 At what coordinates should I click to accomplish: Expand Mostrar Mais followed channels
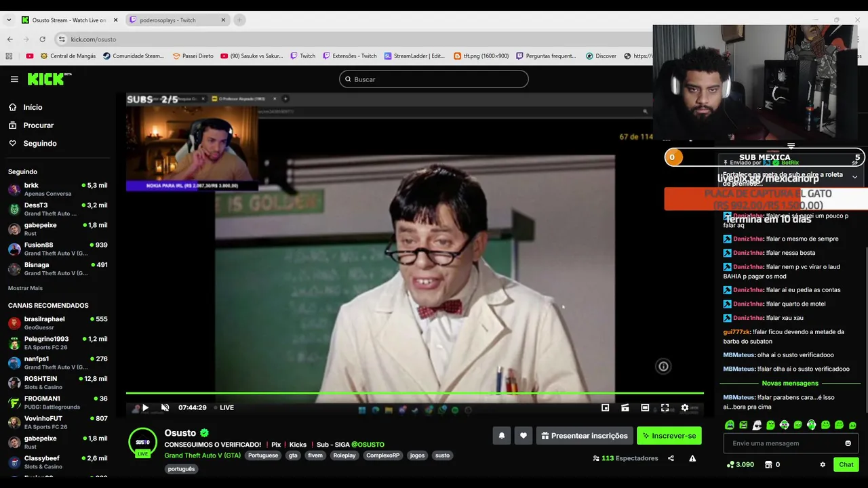click(x=25, y=288)
